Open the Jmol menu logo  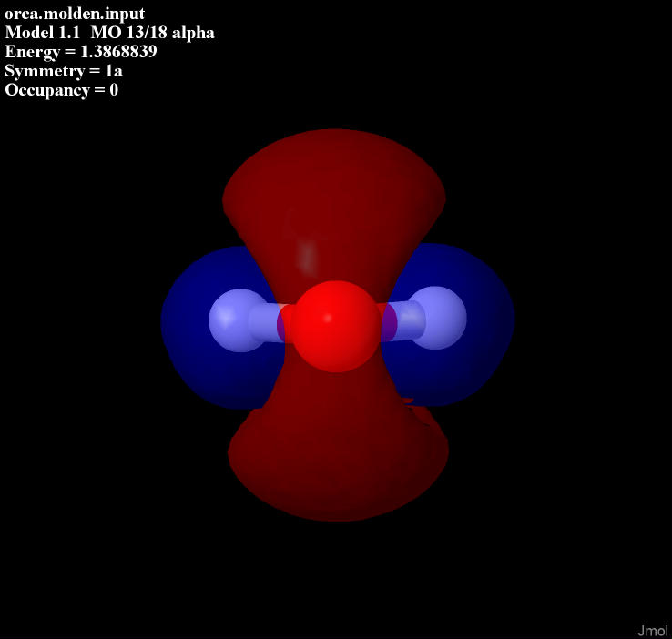pos(652,631)
